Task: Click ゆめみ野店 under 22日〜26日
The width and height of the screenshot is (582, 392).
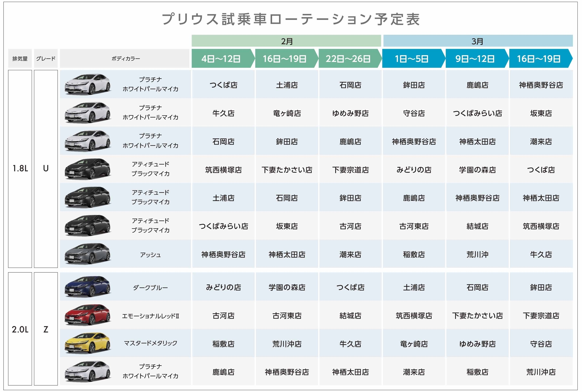Action: tap(350, 113)
